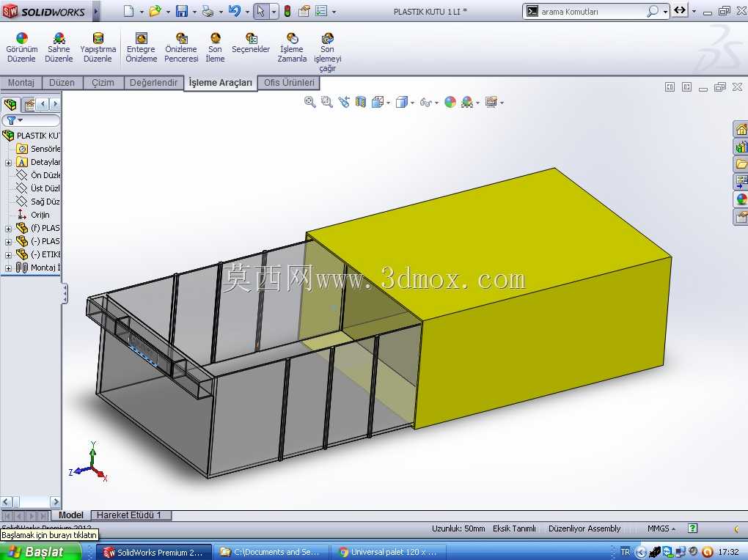Print the document
The width and height of the screenshot is (748, 560).
[x=208, y=11]
